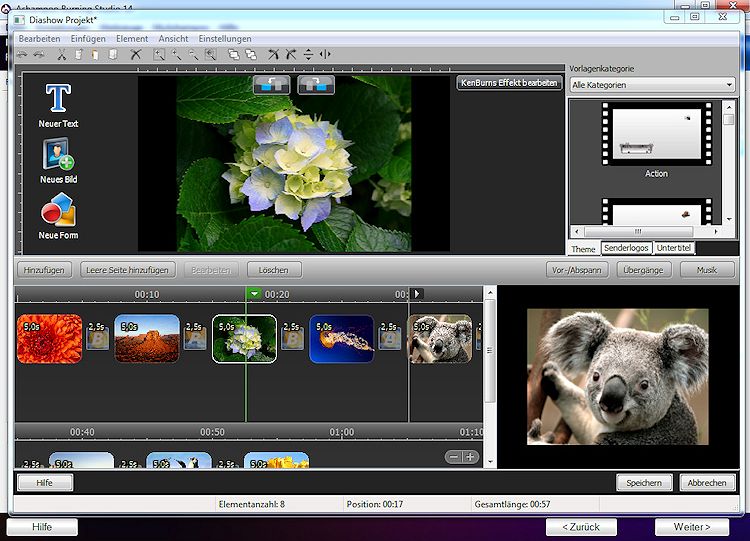Open the Einfügen menu
This screenshot has height=541, width=750.
[88, 38]
